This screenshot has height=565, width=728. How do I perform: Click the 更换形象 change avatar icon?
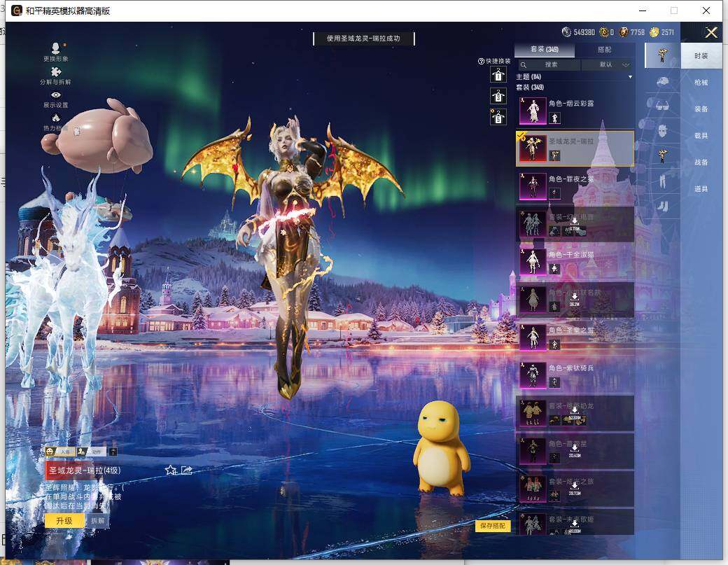pos(56,49)
